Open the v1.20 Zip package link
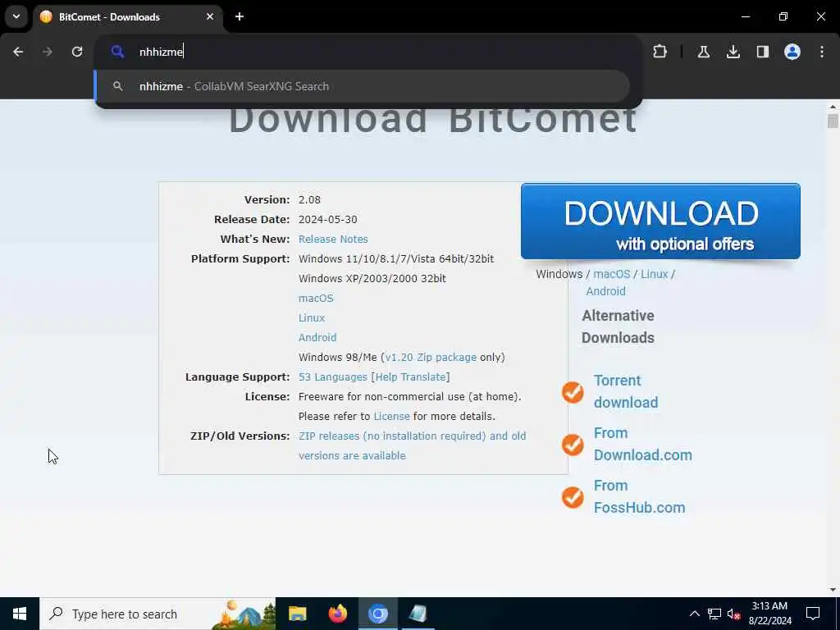840x630 pixels. (x=431, y=358)
